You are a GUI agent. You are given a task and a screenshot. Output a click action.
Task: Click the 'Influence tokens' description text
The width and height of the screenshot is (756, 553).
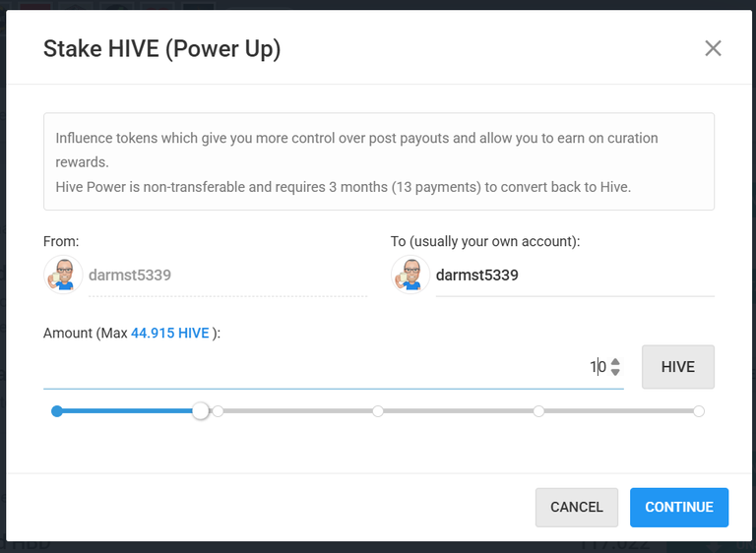(356, 150)
